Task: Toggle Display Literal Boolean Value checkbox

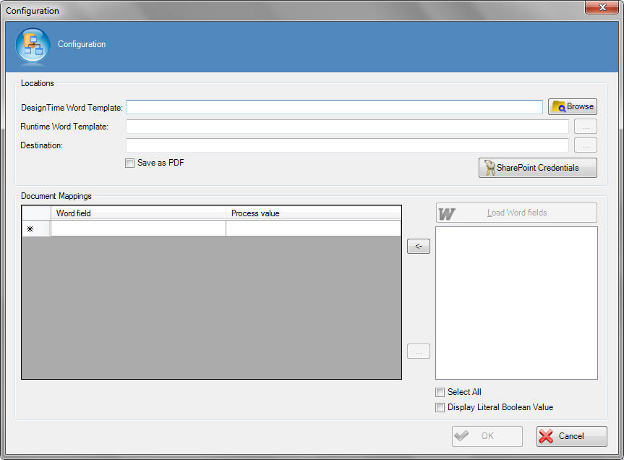Action: pyautogui.click(x=440, y=407)
